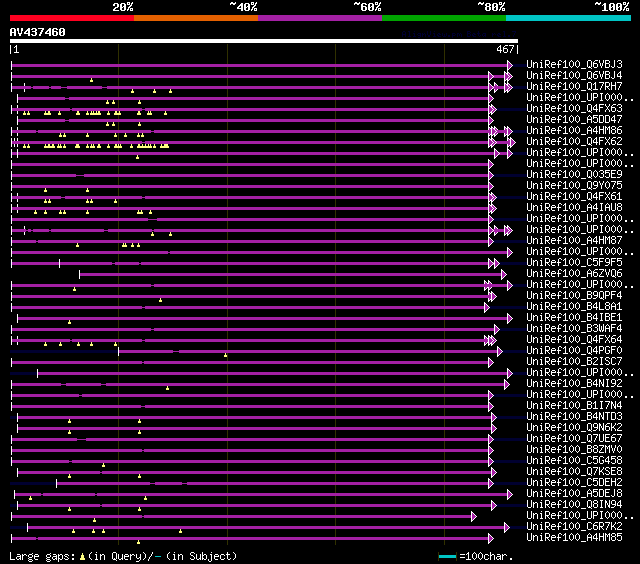This screenshot has width=640, height=564.
Task: Select subject label UniRef100_B4NI92
Action: pos(574,384)
